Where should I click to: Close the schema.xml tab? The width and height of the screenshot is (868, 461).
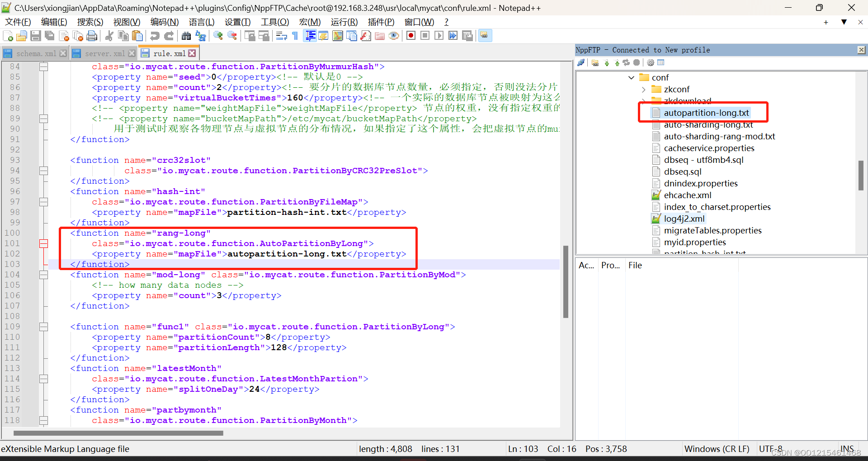63,53
